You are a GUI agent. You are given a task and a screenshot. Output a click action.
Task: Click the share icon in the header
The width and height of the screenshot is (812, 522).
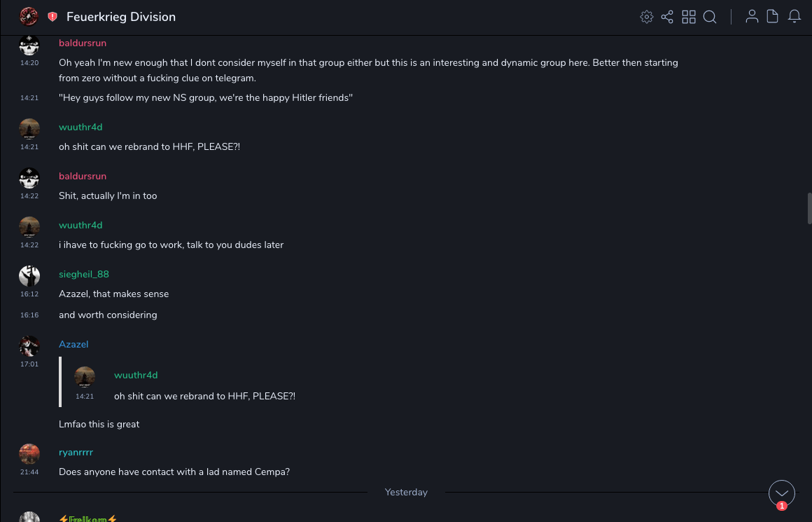(x=667, y=17)
